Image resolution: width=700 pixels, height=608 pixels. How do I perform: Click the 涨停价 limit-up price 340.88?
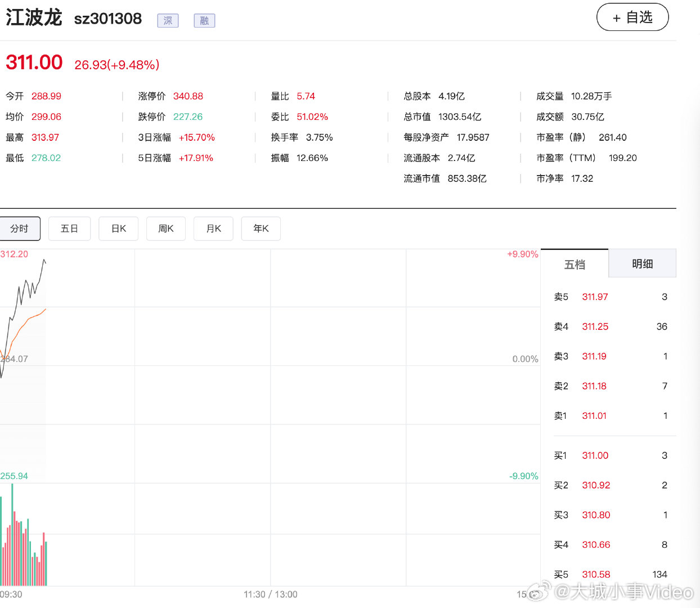188,96
